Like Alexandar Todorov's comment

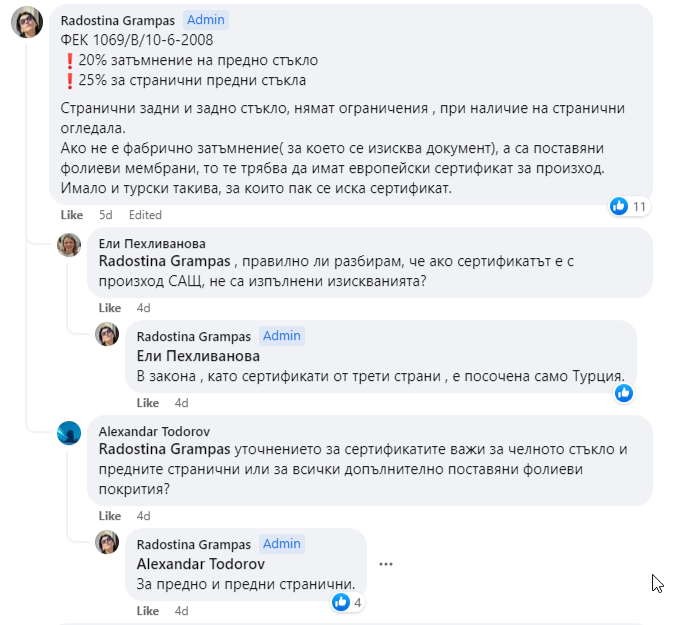(x=109, y=516)
